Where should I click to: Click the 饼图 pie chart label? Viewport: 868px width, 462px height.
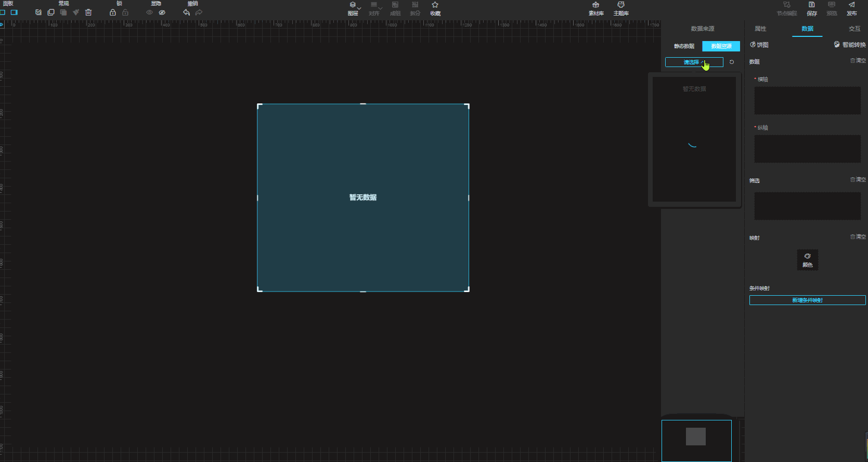(759, 45)
